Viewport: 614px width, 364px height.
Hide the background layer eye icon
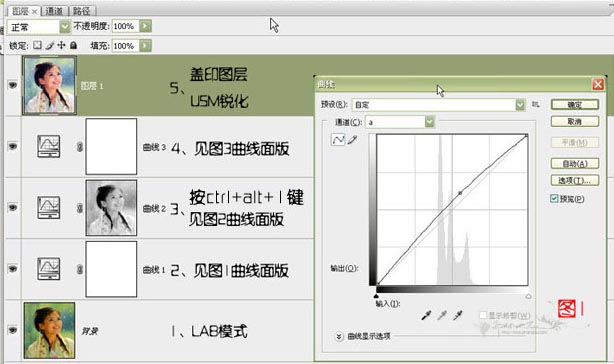(x=13, y=330)
